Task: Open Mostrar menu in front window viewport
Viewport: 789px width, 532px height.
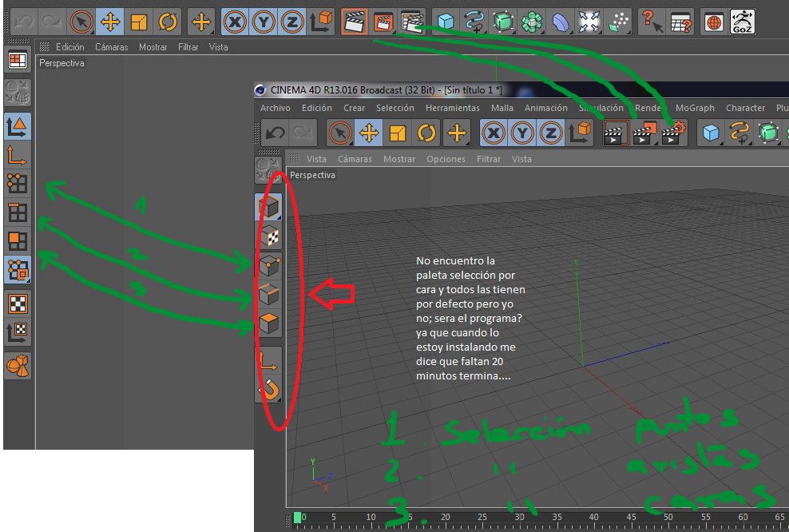Action: tap(399, 159)
